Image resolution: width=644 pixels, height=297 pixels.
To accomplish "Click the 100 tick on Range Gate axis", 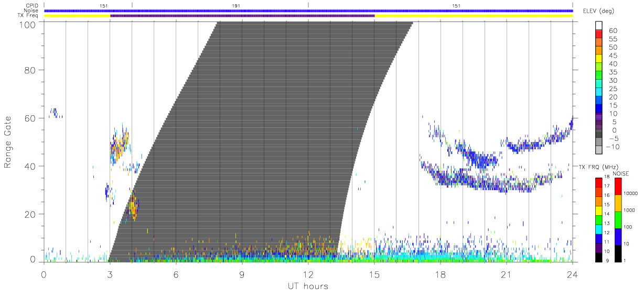I will click(x=26, y=24).
